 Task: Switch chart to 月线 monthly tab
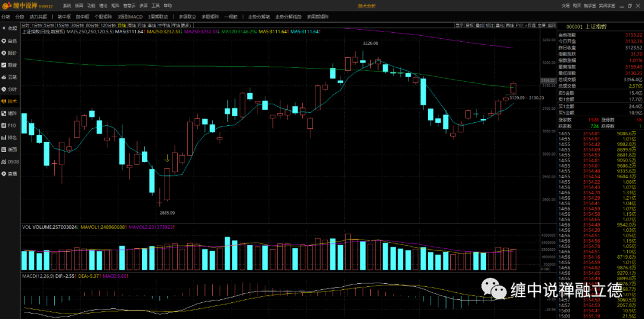pyautogui.click(x=142, y=26)
